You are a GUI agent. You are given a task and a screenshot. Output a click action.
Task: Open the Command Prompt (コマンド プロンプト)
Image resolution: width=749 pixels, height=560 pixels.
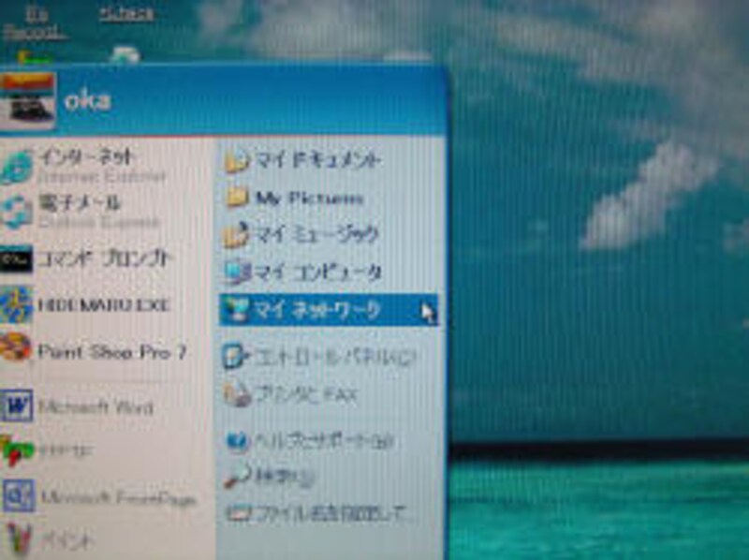click(86, 259)
